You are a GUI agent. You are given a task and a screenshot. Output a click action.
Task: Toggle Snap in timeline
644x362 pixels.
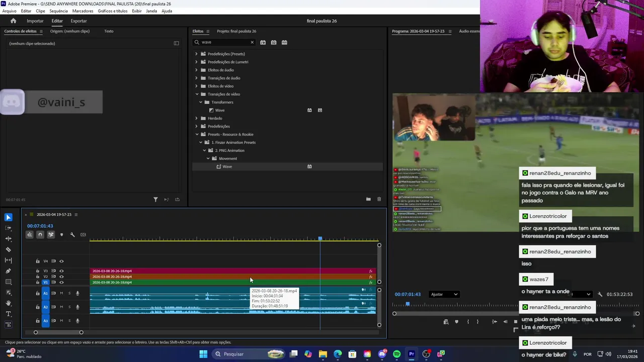tap(40, 235)
